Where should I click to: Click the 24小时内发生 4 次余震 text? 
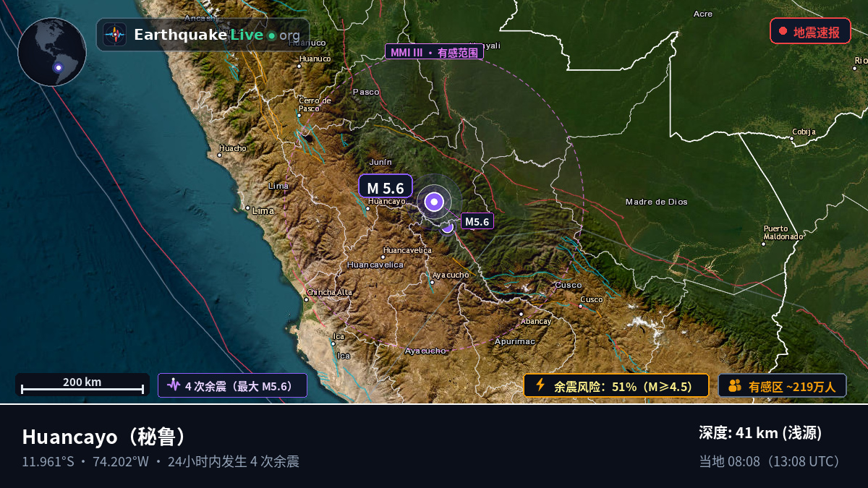point(234,461)
